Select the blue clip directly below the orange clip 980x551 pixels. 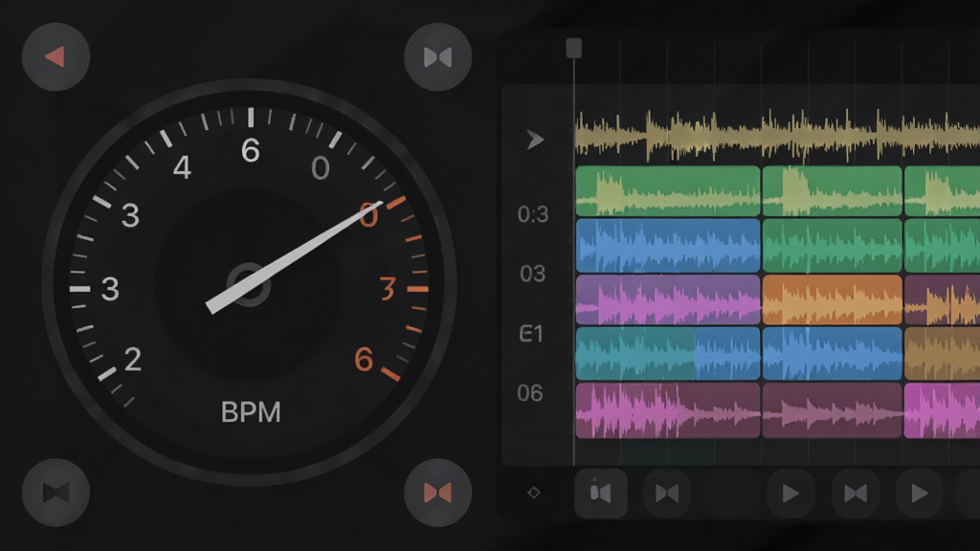(833, 354)
